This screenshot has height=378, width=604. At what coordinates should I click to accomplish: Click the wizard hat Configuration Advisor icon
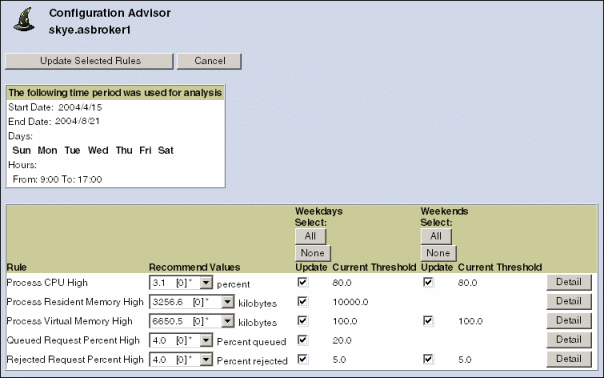click(x=24, y=20)
